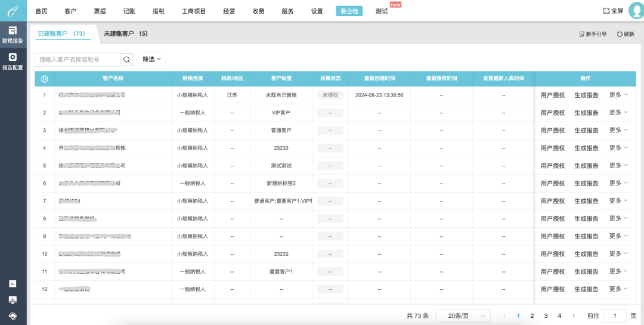Viewport: 644px width, 325px height.
Task: Click the headset support icon in sidebar
Action: [13, 315]
